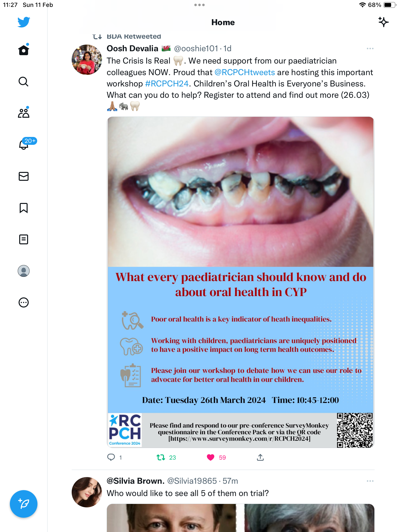
Task: Open the #RCPCH24 hashtag link
Action: pos(167,84)
